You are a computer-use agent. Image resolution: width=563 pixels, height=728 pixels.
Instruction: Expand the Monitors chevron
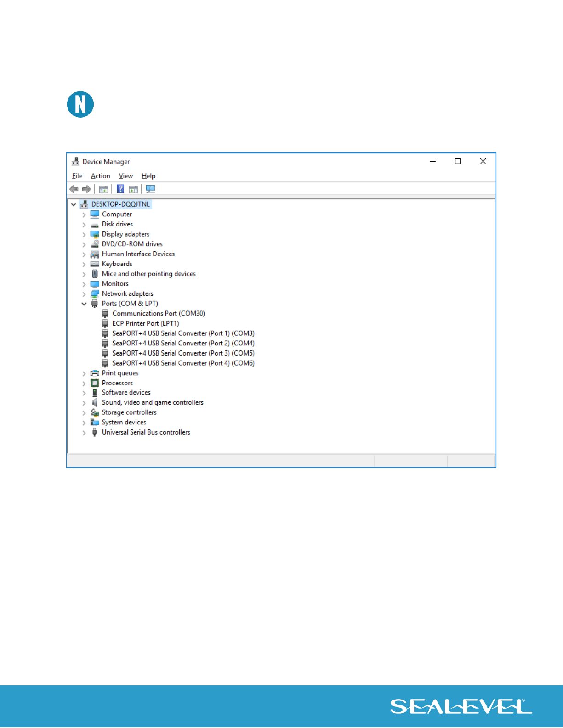pos(84,284)
